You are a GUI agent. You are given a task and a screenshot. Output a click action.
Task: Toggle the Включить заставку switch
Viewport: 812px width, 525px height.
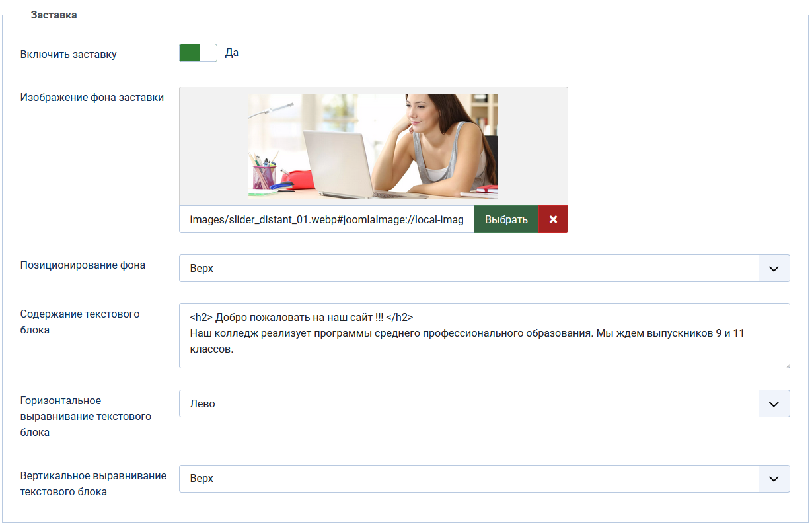pos(198,53)
